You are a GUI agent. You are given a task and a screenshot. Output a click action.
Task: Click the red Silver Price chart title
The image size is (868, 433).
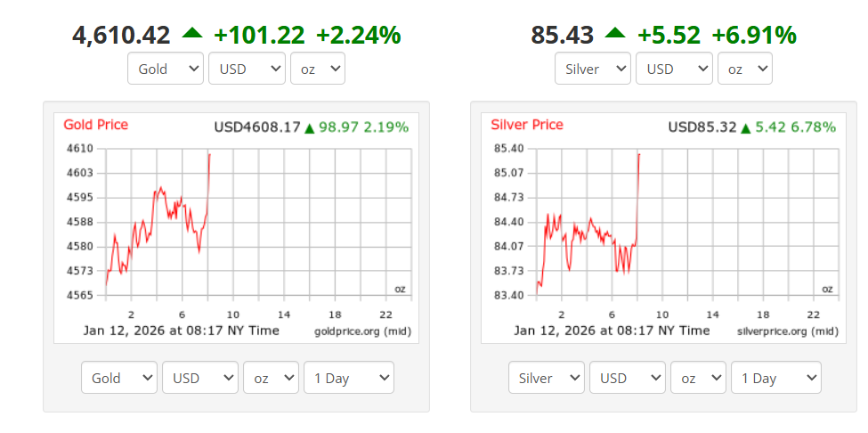(x=527, y=125)
